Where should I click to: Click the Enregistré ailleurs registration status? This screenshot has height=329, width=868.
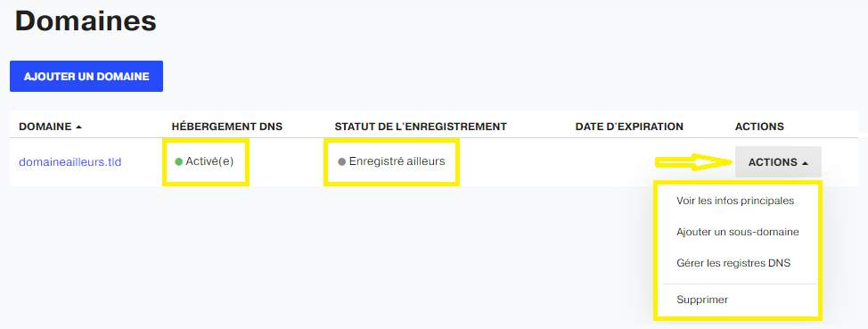[x=397, y=161]
